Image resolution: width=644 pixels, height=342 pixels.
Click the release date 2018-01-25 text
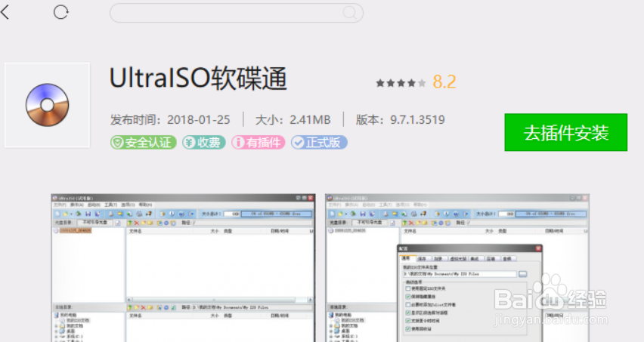point(170,120)
